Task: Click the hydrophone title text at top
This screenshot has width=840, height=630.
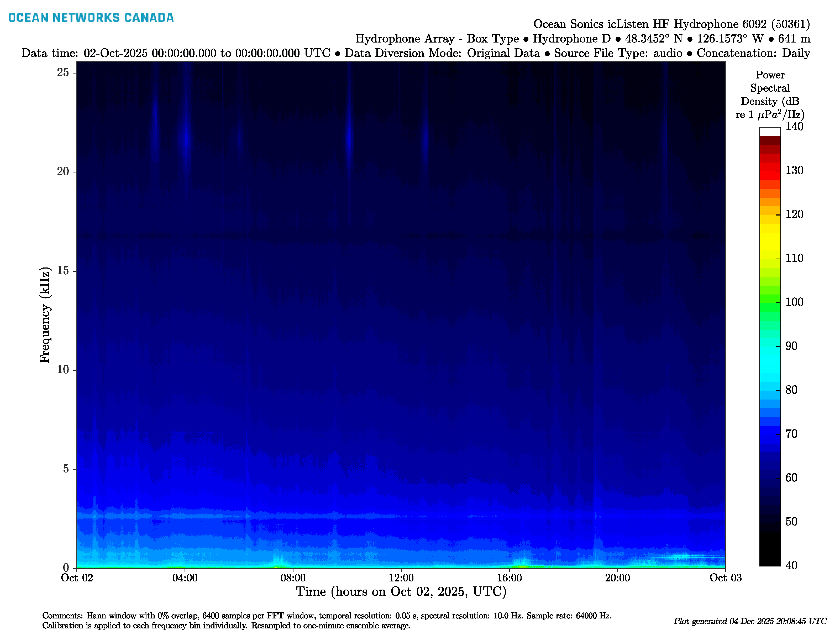Action: click(671, 24)
